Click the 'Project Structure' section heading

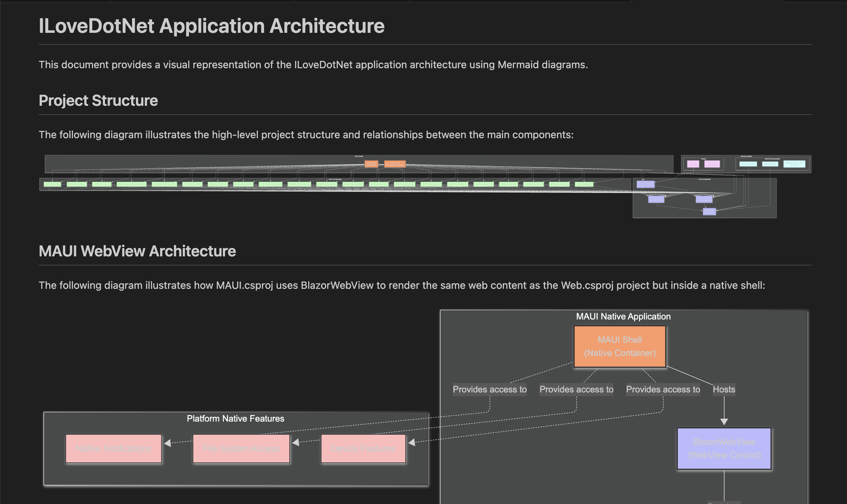tap(98, 101)
